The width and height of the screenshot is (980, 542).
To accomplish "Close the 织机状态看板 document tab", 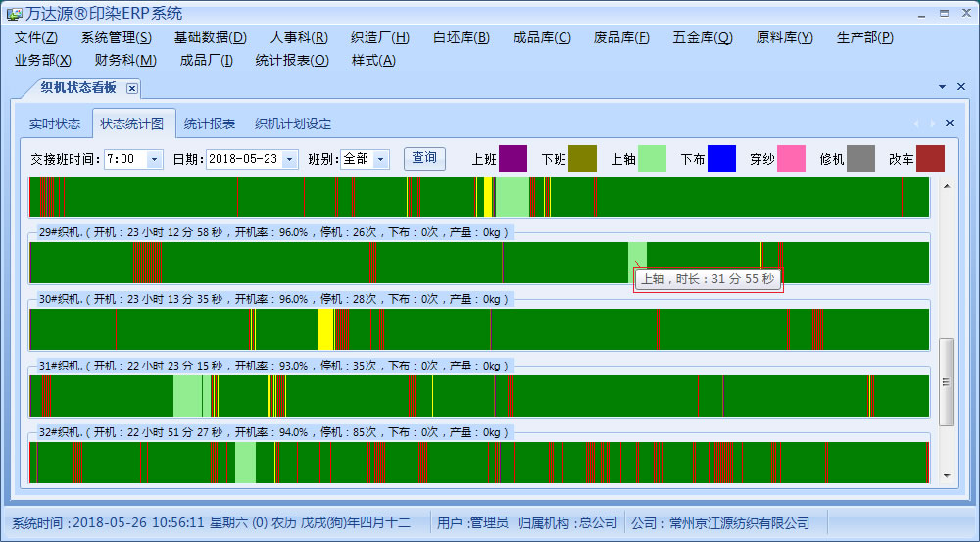I will point(132,88).
